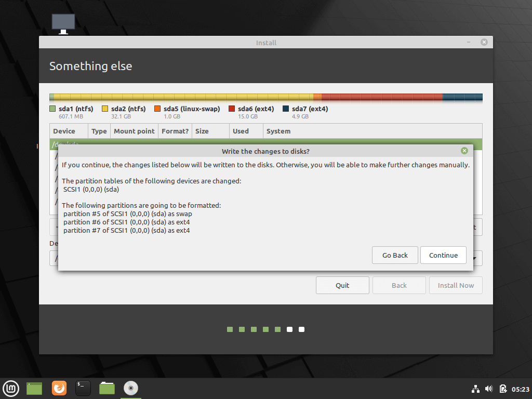Open the network status tray icon
The height and width of the screenshot is (399, 532).
(475, 389)
